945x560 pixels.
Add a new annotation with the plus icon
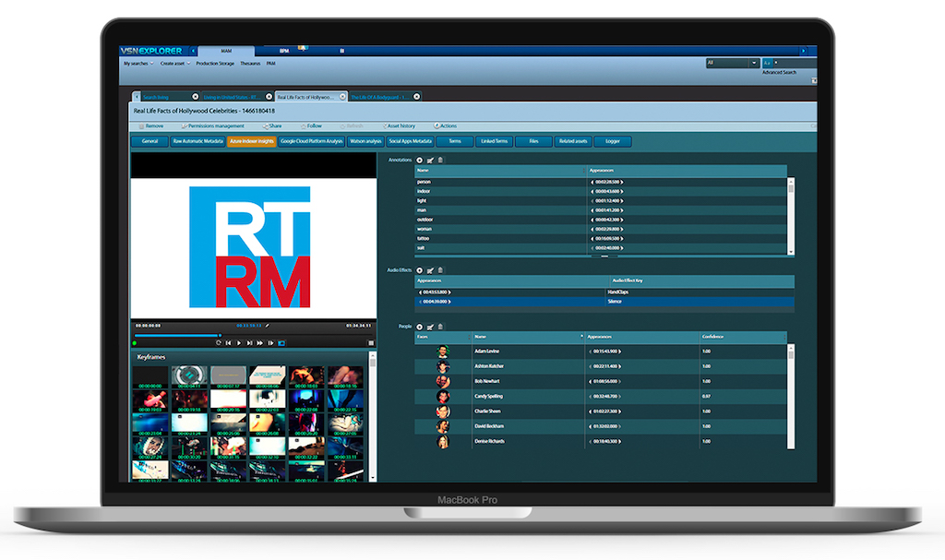point(420,161)
